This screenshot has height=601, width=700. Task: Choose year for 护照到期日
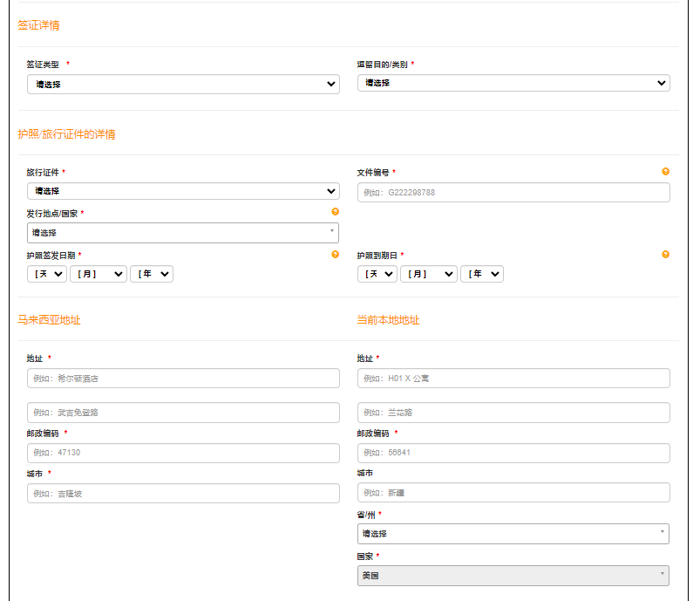tap(482, 274)
